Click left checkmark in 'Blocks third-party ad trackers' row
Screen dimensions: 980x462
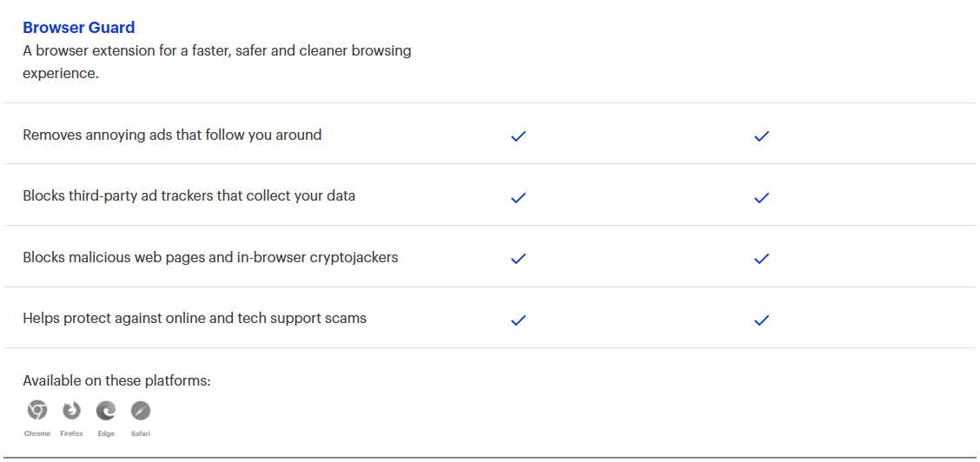519,197
